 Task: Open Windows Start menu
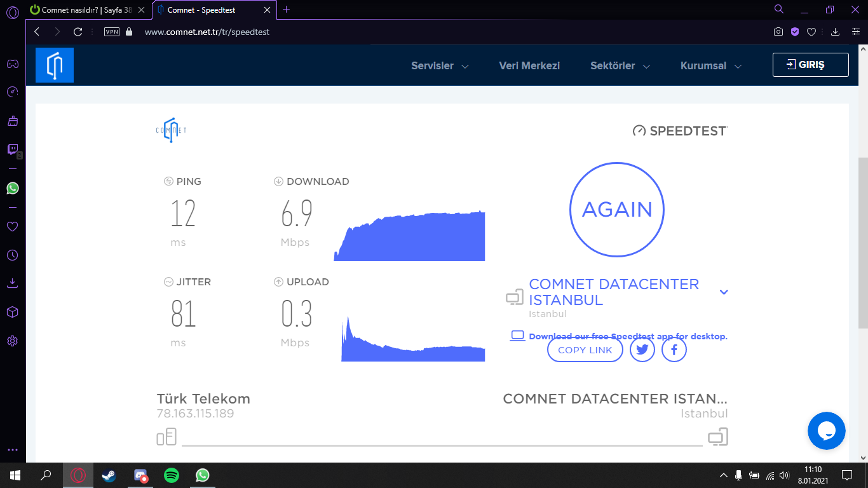[x=15, y=475]
